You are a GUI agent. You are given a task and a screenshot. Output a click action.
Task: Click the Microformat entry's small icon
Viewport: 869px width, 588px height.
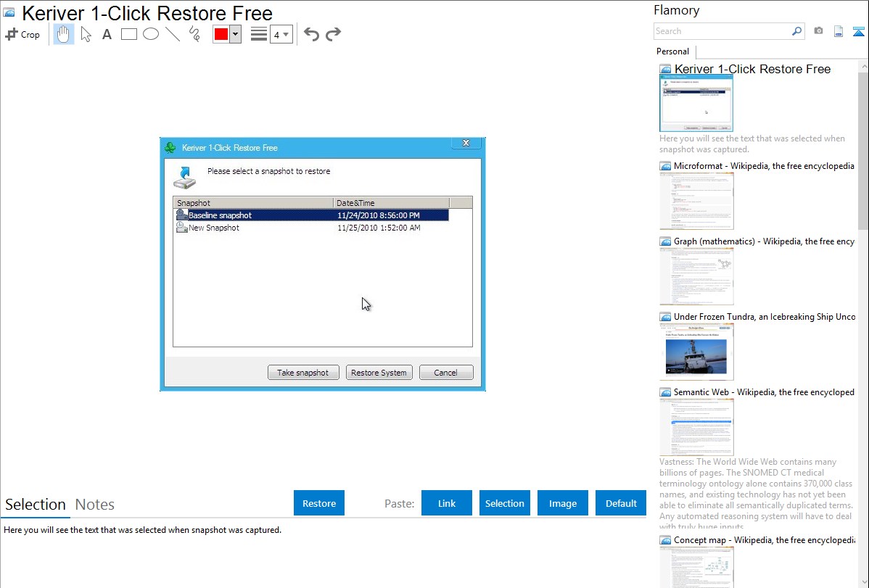click(x=666, y=166)
